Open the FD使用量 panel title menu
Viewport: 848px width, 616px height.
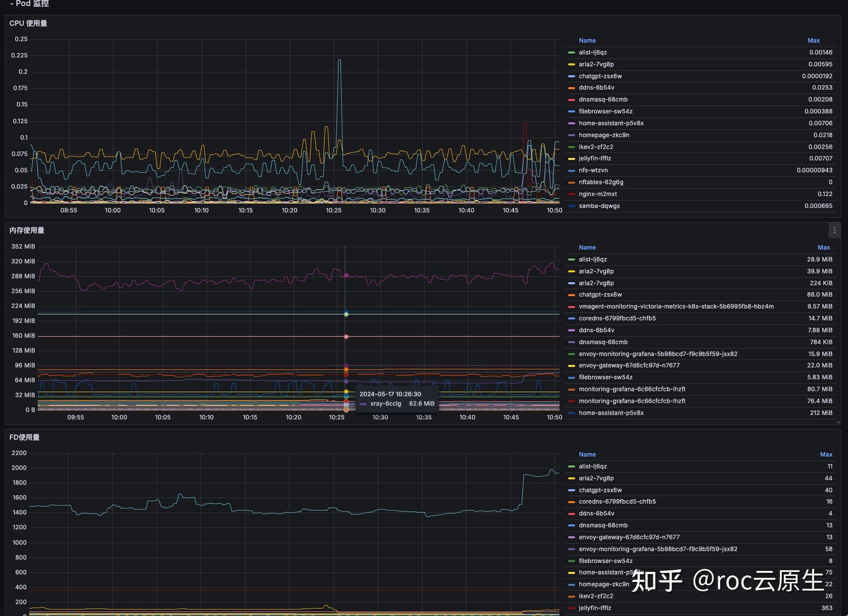(x=24, y=437)
